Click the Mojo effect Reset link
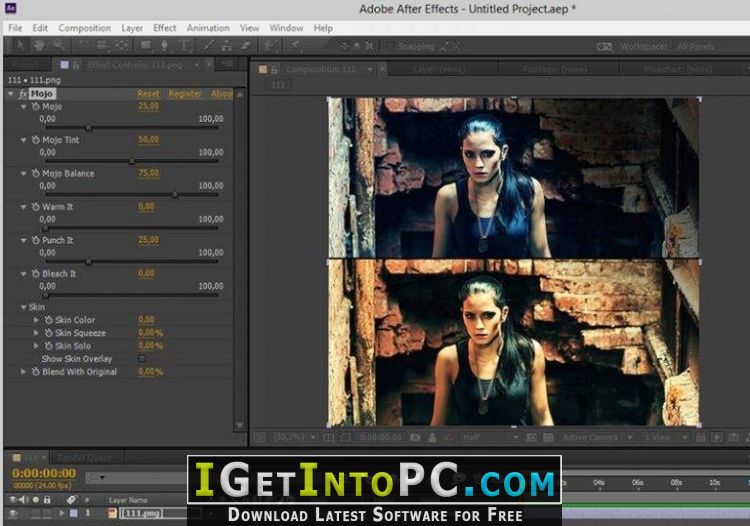Image resolution: width=750 pixels, height=526 pixels. click(x=148, y=94)
